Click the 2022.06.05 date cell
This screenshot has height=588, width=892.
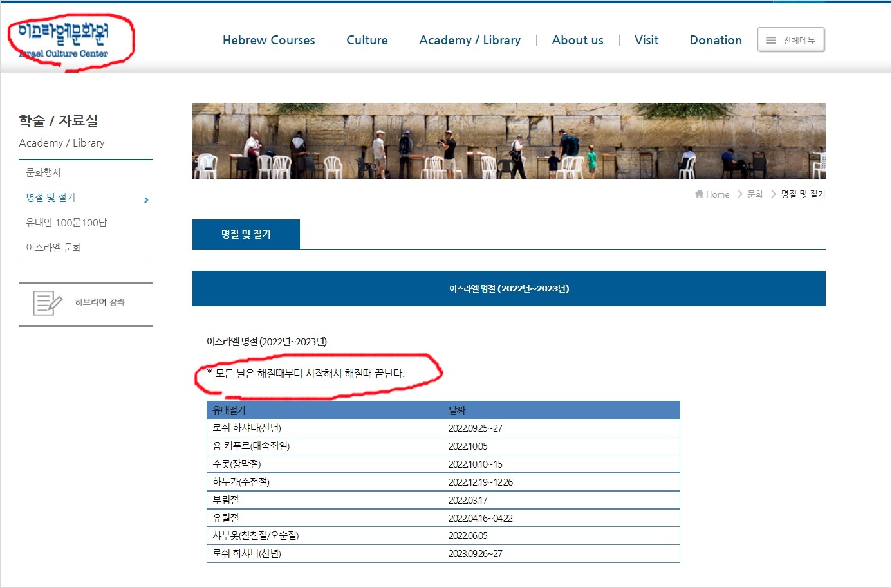468,536
